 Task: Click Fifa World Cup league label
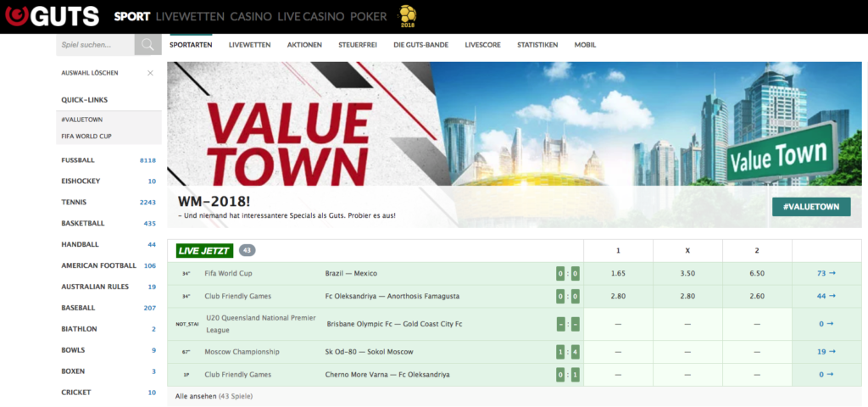click(231, 274)
